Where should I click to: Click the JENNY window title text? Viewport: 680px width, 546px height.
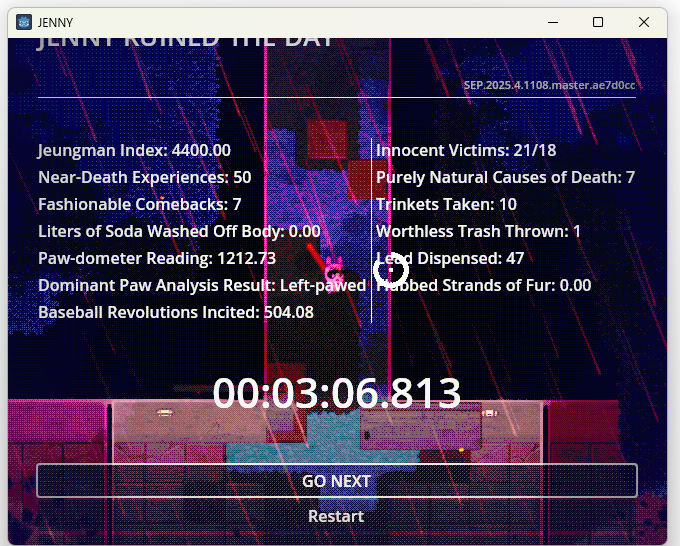click(55, 23)
